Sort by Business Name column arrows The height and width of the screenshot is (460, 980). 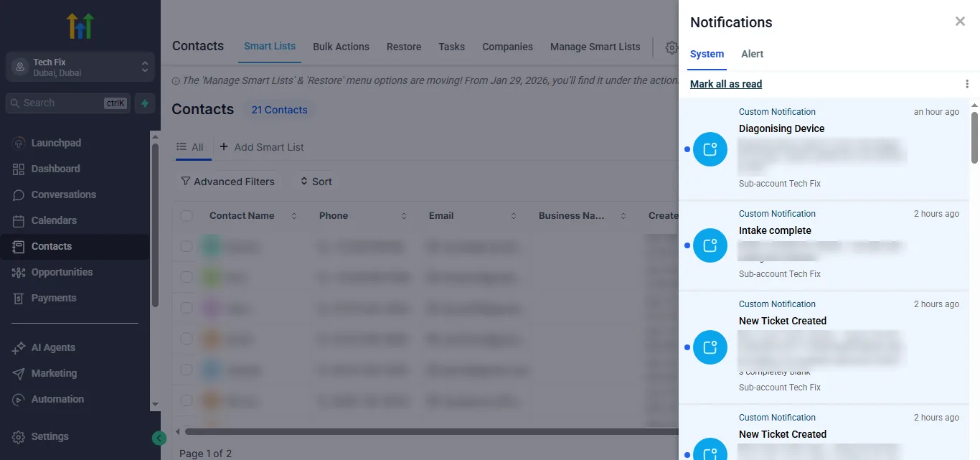click(623, 216)
